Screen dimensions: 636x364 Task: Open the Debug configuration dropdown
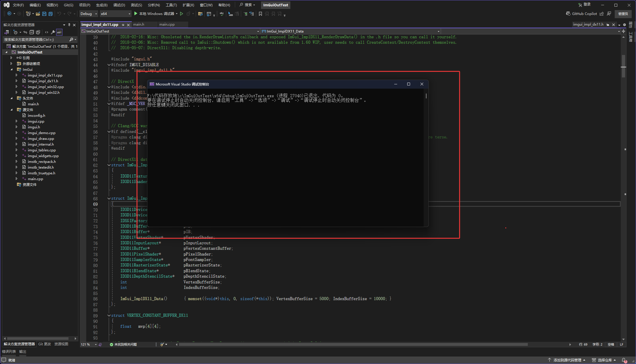click(x=89, y=14)
